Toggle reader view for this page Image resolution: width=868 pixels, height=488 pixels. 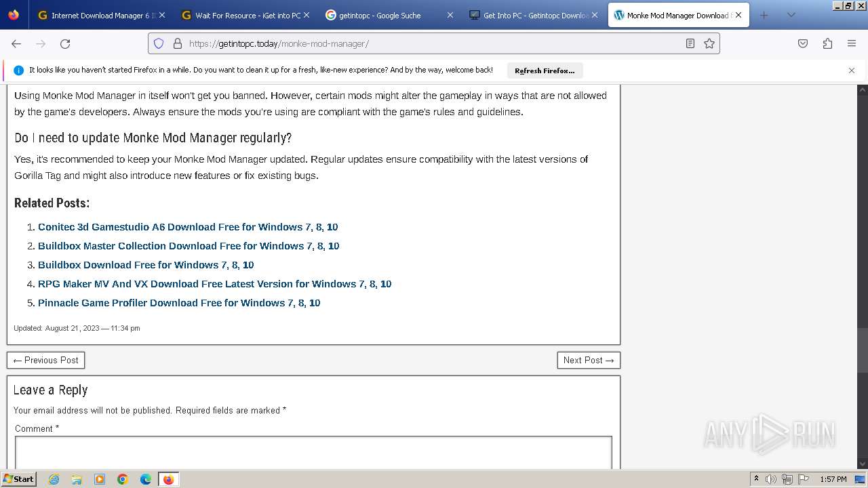pos(690,43)
